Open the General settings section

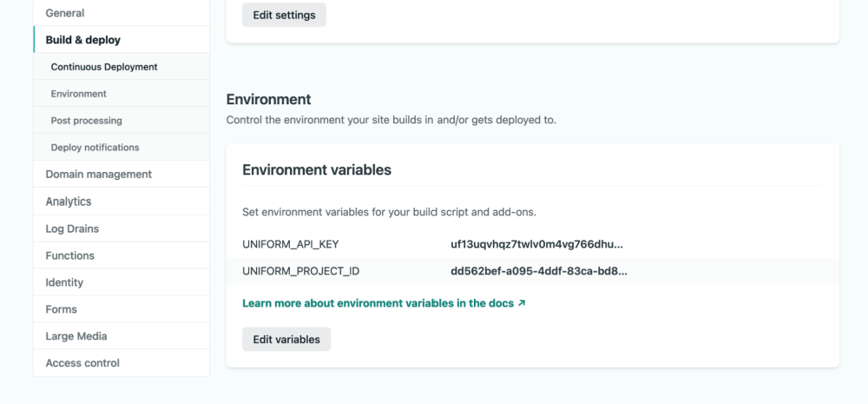(x=65, y=13)
